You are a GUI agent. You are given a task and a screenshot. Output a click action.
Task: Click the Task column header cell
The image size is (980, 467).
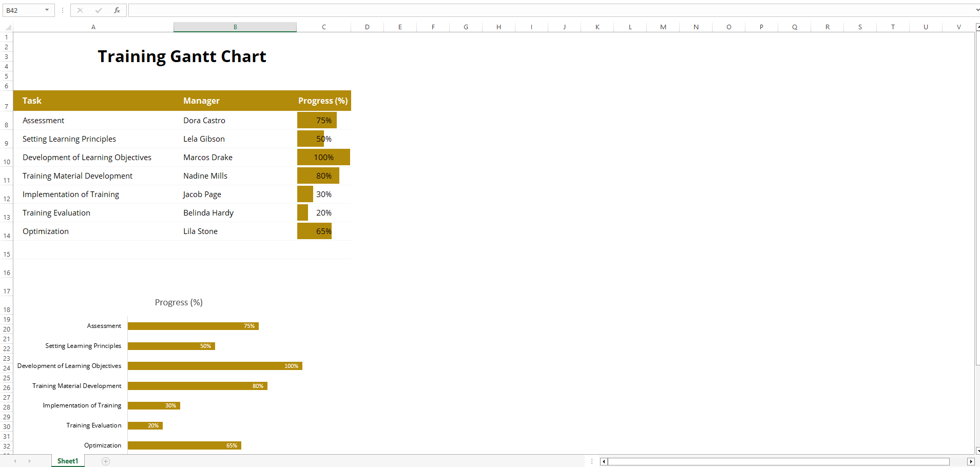(x=93, y=101)
